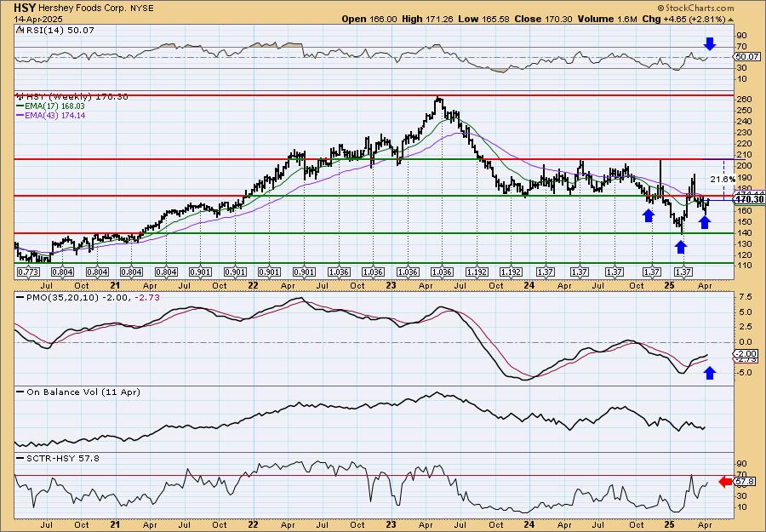Click the 260 price axis label
Screen dimensions: 766x532
(x=744, y=100)
